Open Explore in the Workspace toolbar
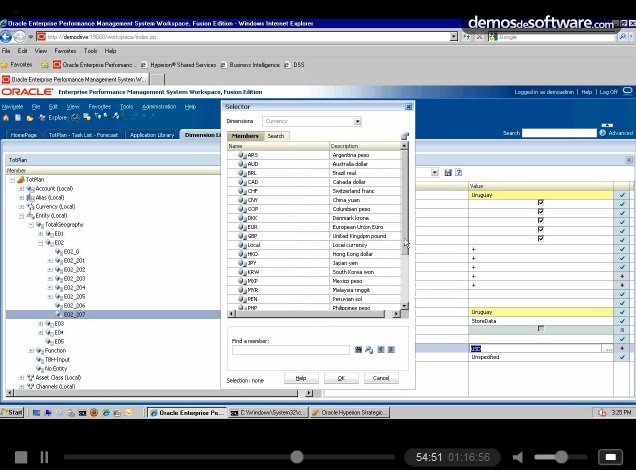Viewport: 636px width, 470px height. [53, 118]
